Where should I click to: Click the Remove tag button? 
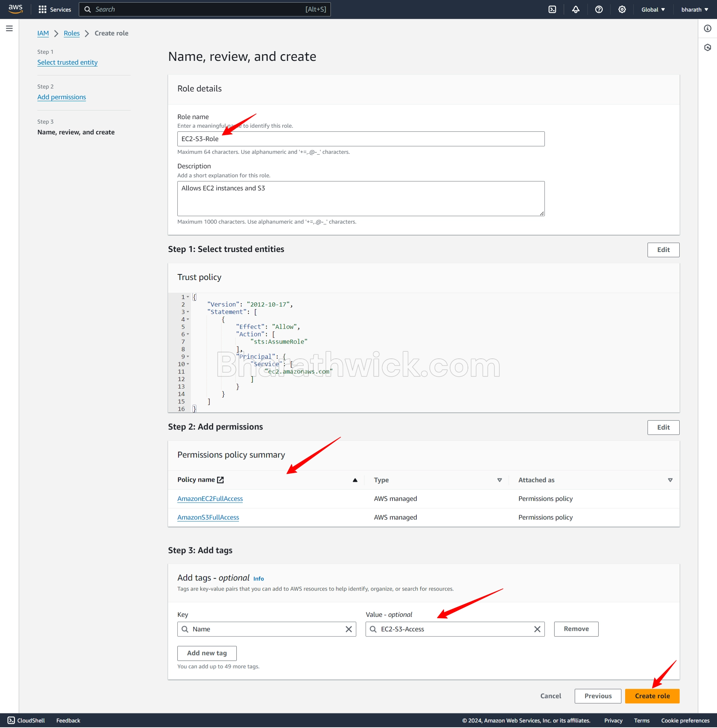[x=577, y=629]
